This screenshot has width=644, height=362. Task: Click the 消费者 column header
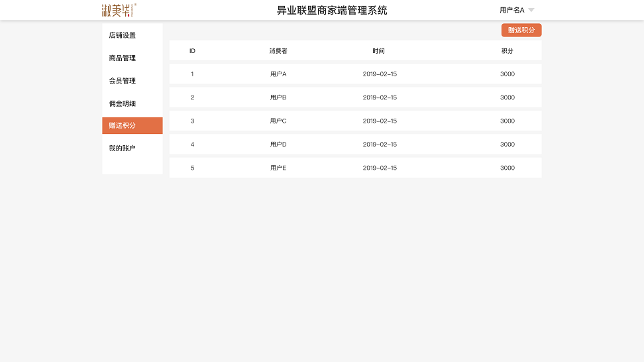click(x=278, y=51)
